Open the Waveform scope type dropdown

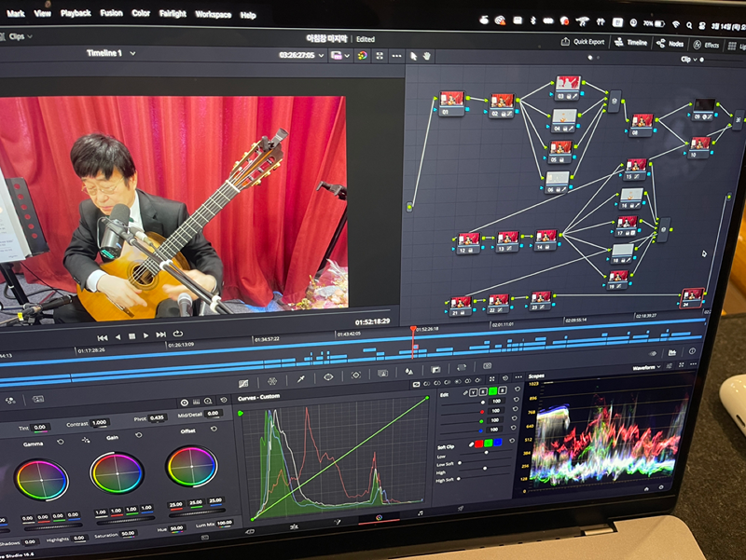(x=646, y=367)
